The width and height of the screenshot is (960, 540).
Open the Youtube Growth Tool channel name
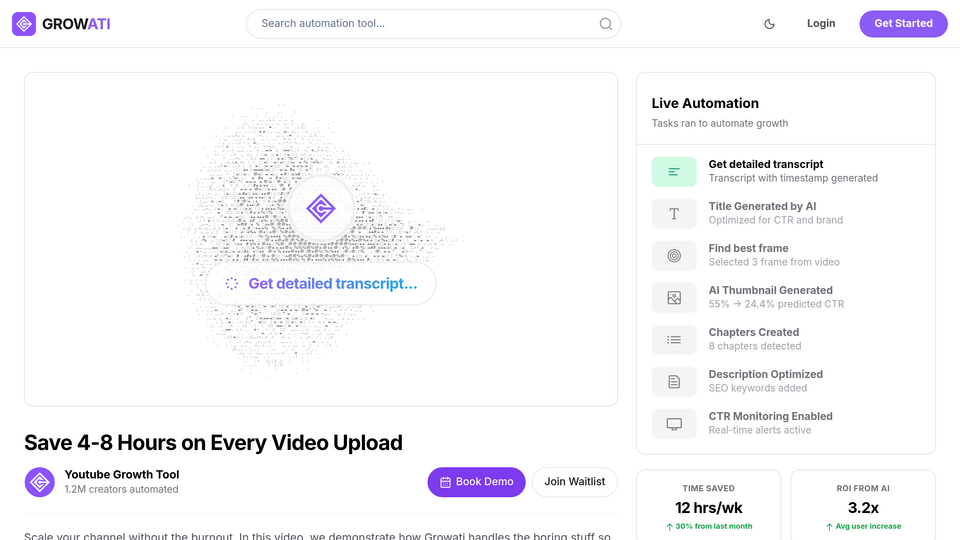pyautogui.click(x=122, y=474)
